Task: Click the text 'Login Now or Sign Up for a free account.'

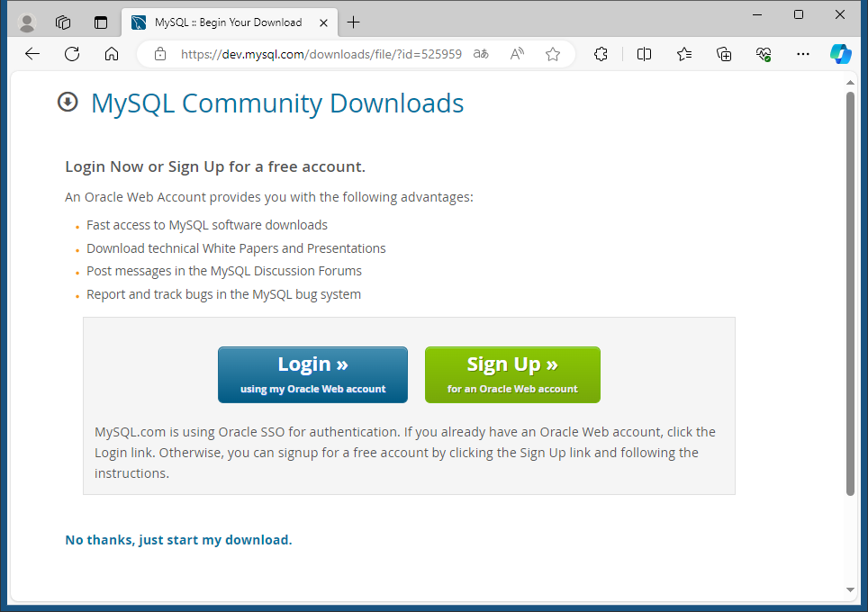Action: [x=215, y=166]
